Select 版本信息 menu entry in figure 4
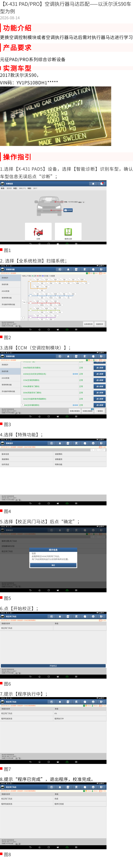 click(26, 454)
